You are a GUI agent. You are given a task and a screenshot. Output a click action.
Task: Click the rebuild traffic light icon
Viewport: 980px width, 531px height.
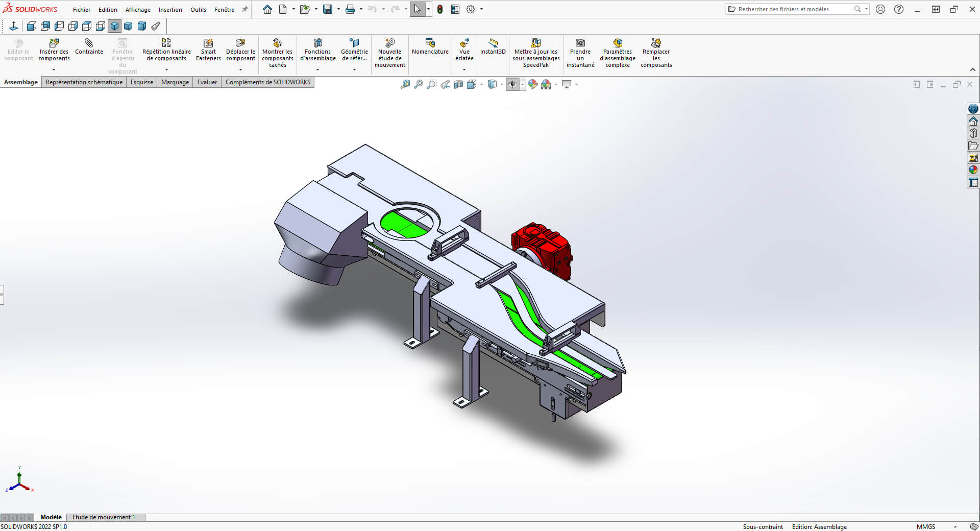pos(440,9)
